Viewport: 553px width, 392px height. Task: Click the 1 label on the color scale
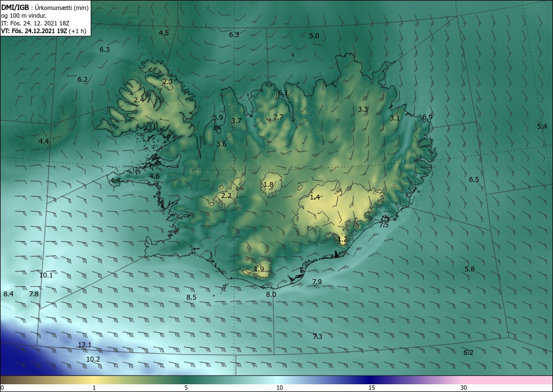(x=94, y=388)
